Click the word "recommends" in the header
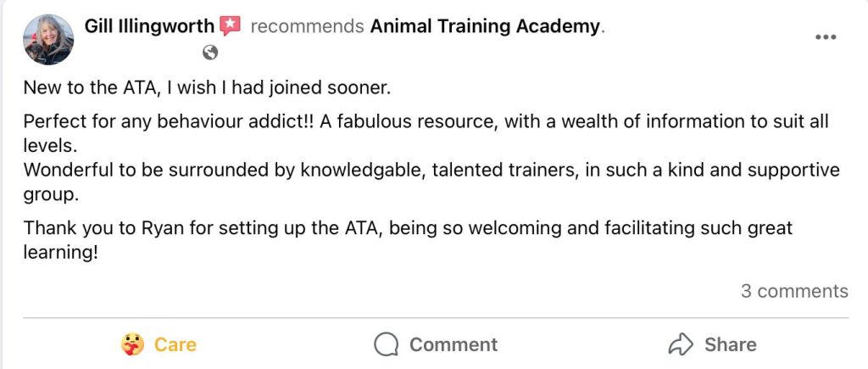The width and height of the screenshot is (868, 369). pos(308,26)
